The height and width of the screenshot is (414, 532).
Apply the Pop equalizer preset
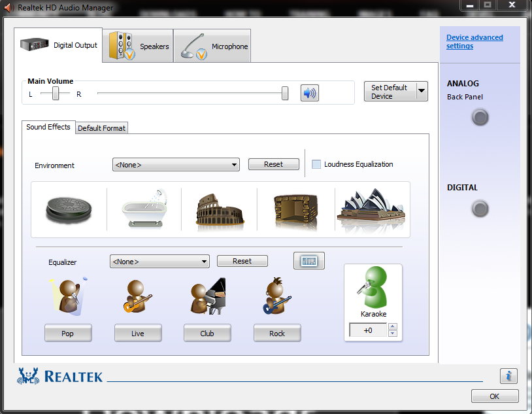pos(68,333)
